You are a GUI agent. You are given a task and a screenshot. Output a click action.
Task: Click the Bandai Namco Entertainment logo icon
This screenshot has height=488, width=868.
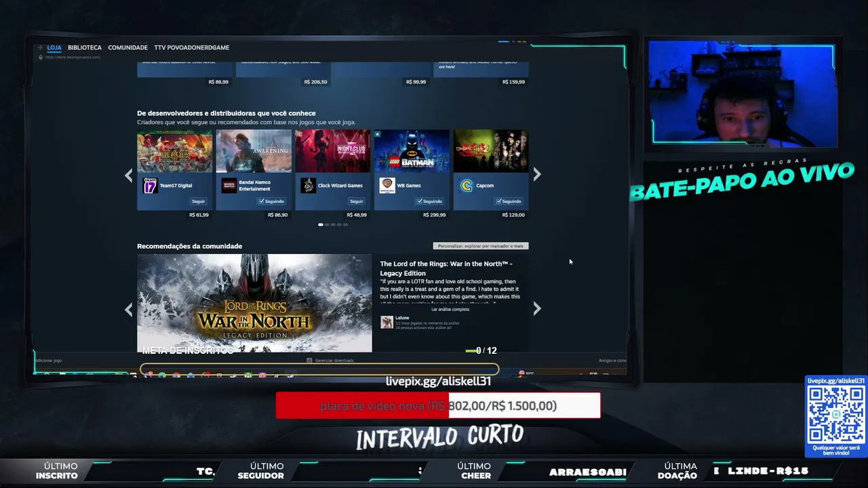coord(229,185)
